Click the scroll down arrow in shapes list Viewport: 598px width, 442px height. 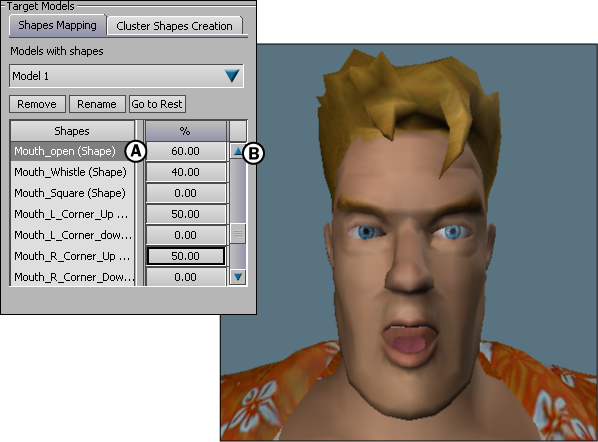238,276
